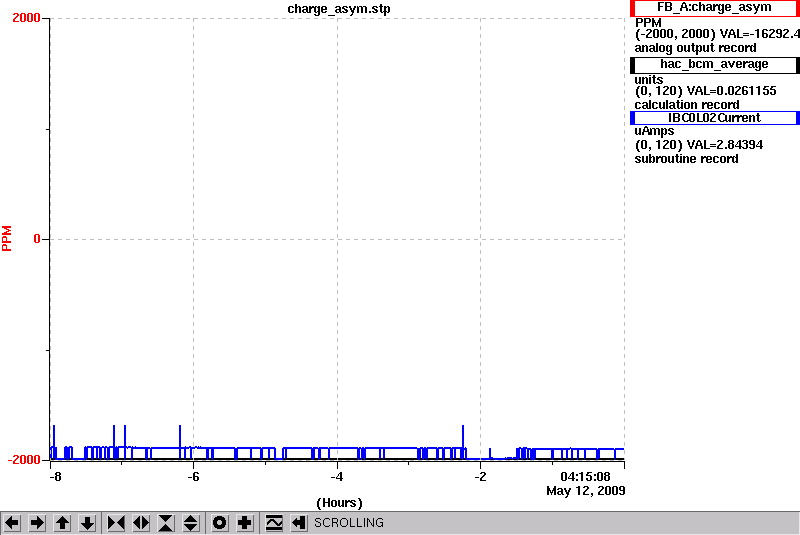Screen dimensions: 800x535
Task: Select the FB_A:charge_asym curve legend
Action: tap(714, 8)
